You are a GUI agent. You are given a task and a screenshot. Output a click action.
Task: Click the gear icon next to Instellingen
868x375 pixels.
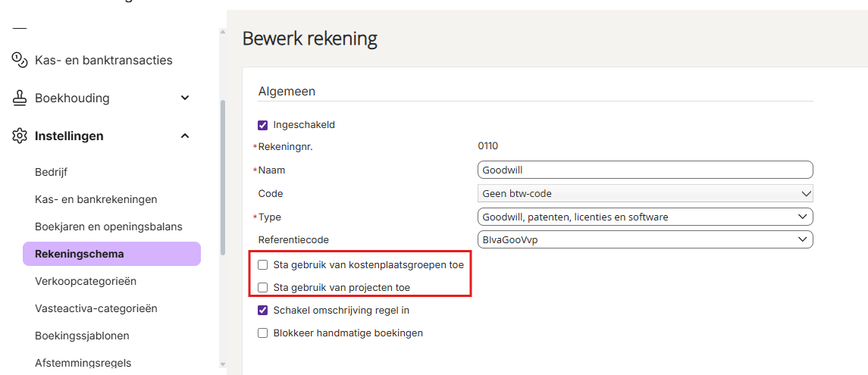pyautogui.click(x=20, y=136)
